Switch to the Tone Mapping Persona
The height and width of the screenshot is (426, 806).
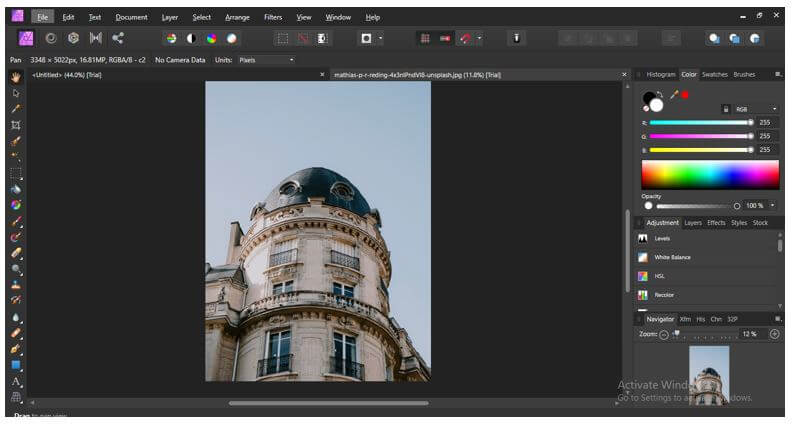(x=96, y=39)
